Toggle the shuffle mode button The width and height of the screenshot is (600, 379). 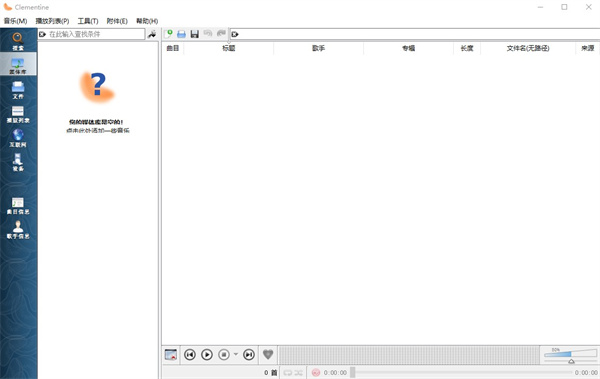click(298, 372)
